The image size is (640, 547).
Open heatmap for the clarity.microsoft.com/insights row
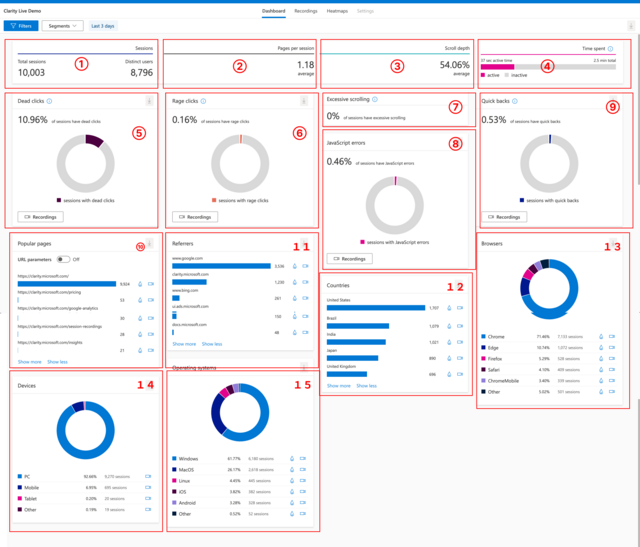140,350
